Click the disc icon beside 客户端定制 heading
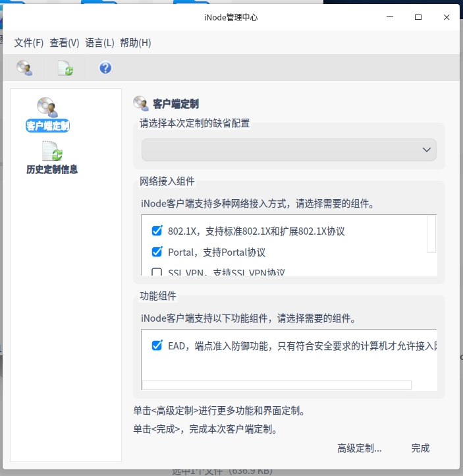Screen dimensions: 463x476 pos(141,104)
